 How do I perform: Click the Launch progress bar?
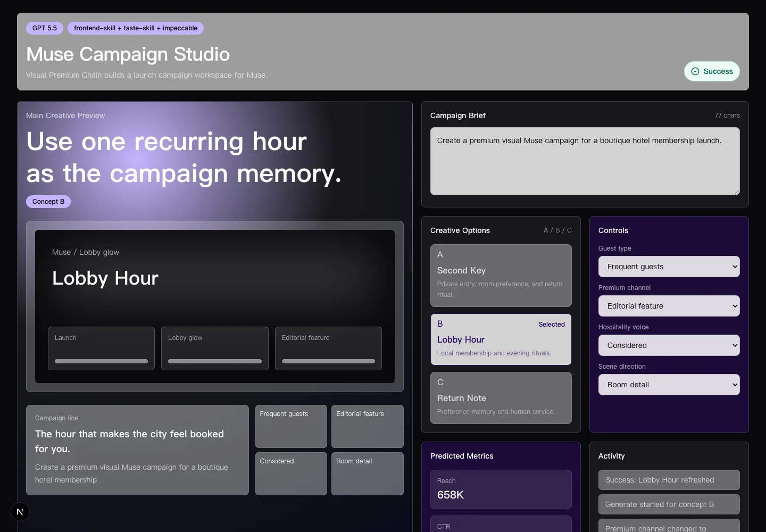(101, 361)
